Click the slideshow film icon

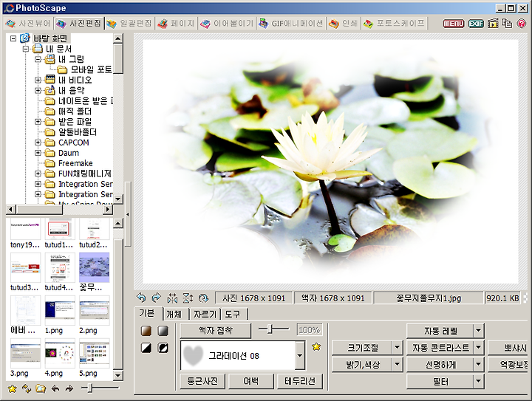pyautogui.click(x=493, y=24)
